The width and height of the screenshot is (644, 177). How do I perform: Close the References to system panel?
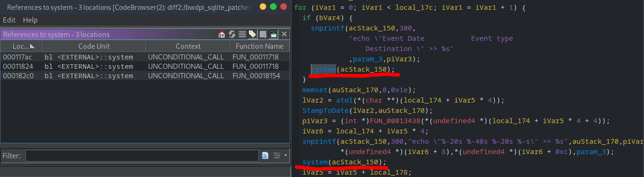(x=284, y=35)
